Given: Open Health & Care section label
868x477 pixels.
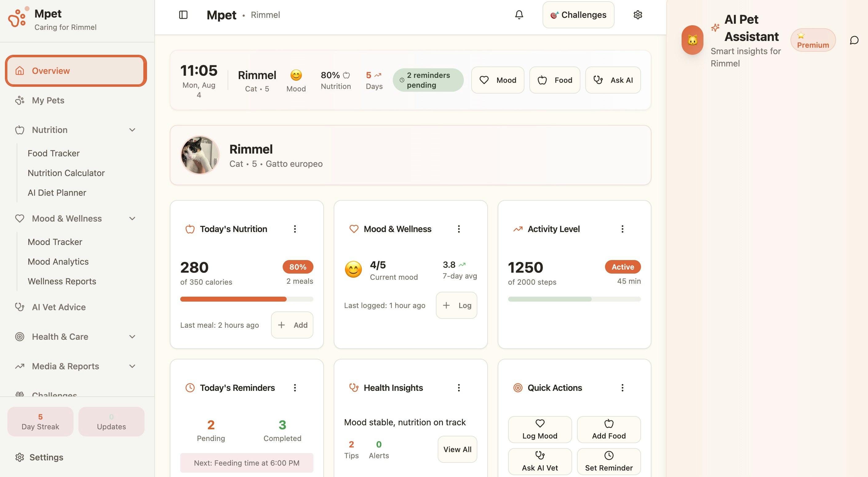Looking at the screenshot, I should point(60,336).
